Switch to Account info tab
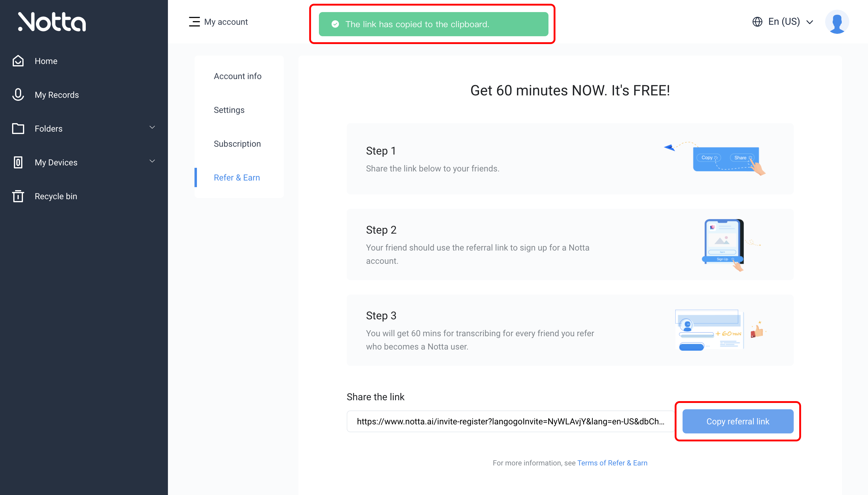The image size is (868, 495). 237,76
